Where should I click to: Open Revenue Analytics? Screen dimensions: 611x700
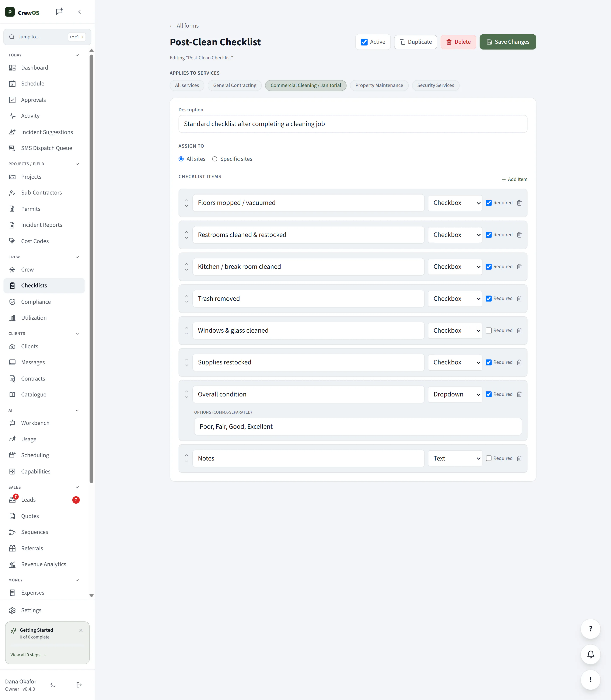pyautogui.click(x=44, y=564)
